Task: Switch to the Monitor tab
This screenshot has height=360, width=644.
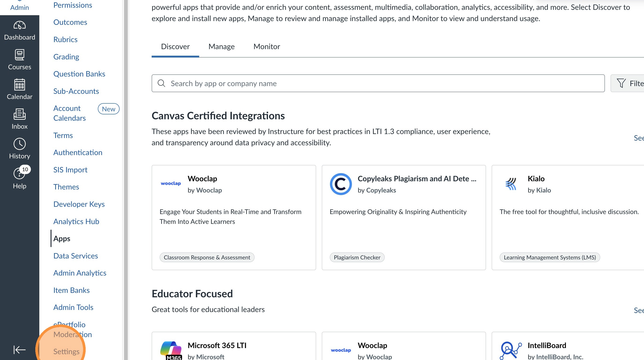Action: tap(267, 47)
